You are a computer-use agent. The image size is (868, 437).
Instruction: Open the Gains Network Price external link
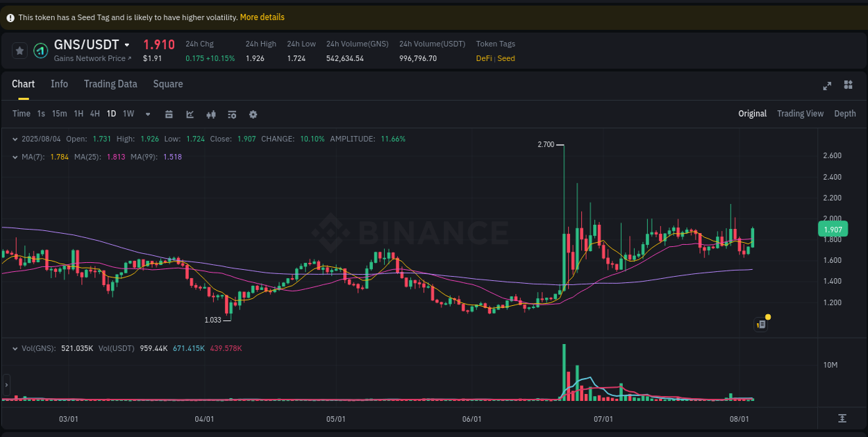tap(92, 58)
